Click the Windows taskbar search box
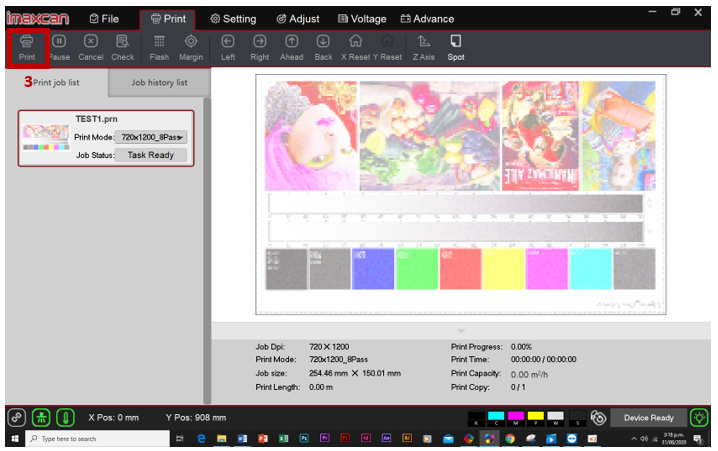The image size is (718, 451). [98, 439]
